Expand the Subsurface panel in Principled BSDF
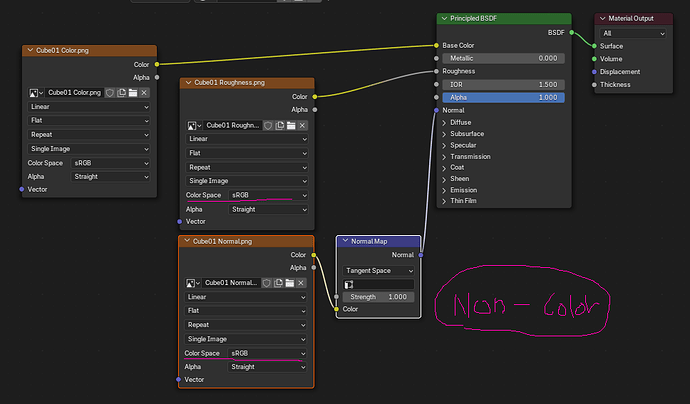This screenshot has width=690, height=404. click(444, 134)
